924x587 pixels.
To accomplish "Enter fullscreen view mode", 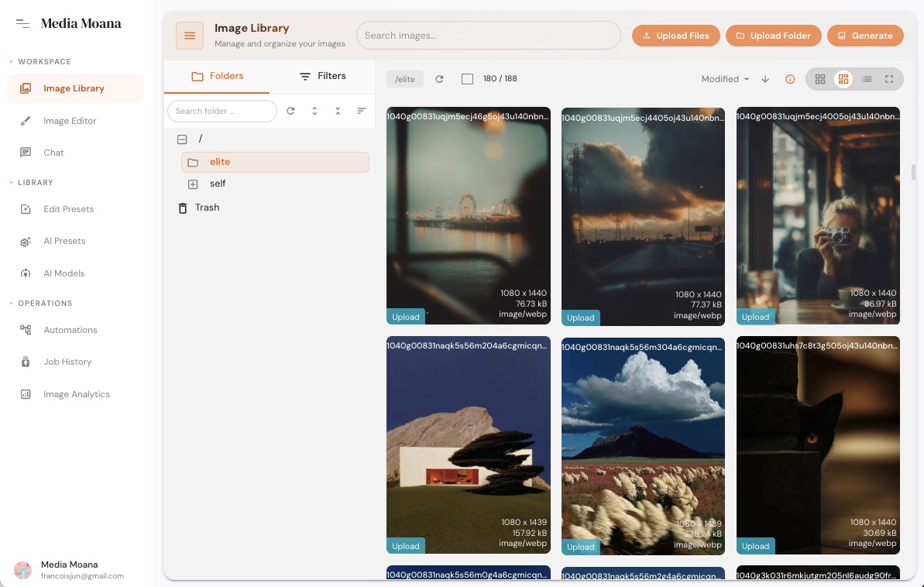I will pos(889,79).
